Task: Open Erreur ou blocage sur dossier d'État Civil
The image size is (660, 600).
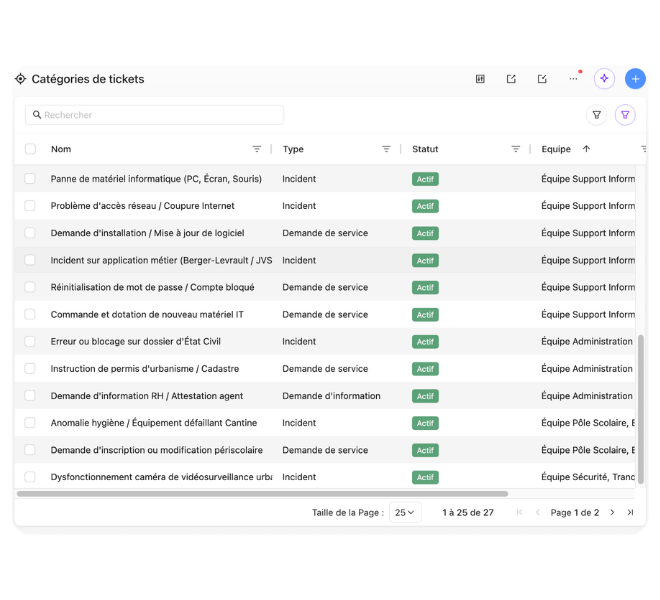Action: (x=136, y=341)
